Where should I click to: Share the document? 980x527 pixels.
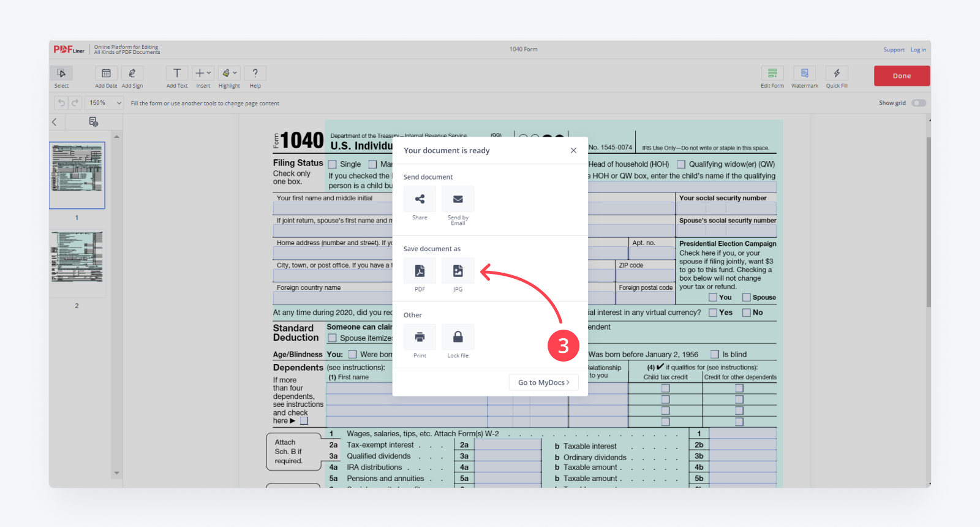coord(420,199)
